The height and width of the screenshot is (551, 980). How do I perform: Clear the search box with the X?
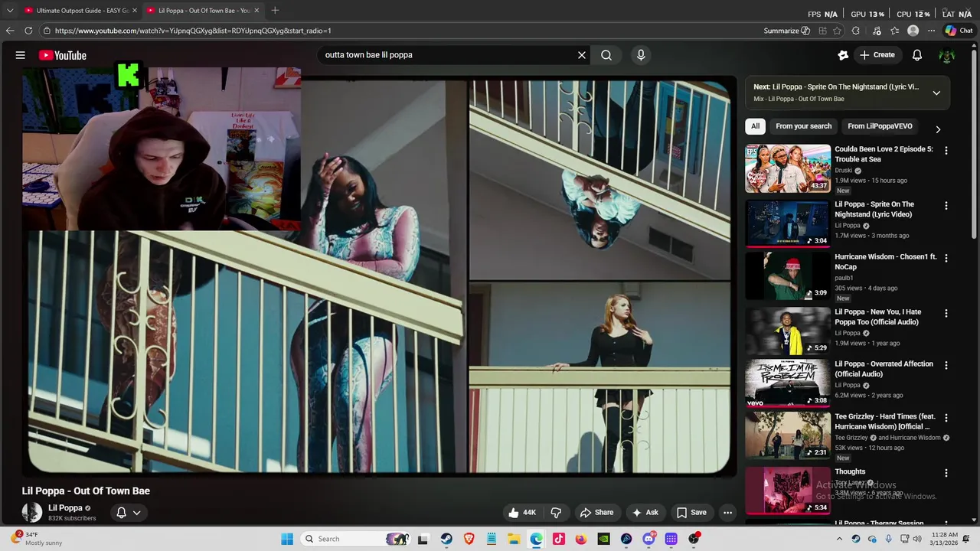(x=582, y=55)
